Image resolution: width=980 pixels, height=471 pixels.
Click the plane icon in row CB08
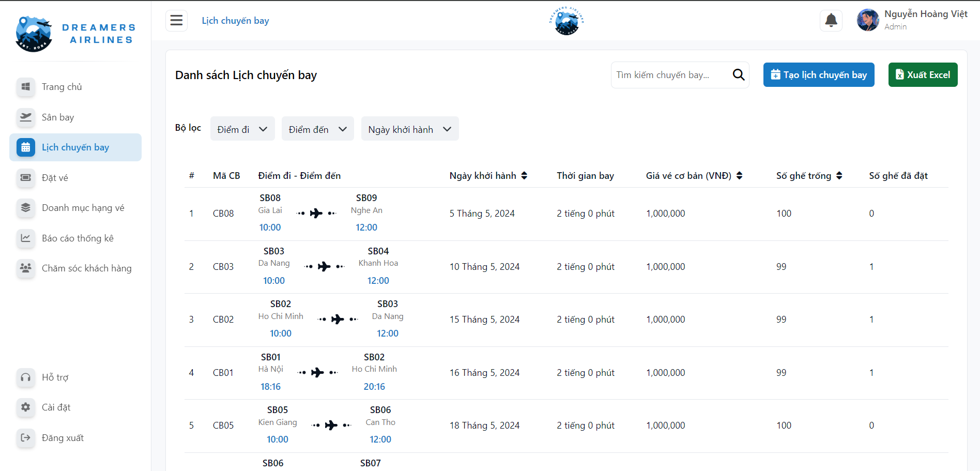point(316,213)
